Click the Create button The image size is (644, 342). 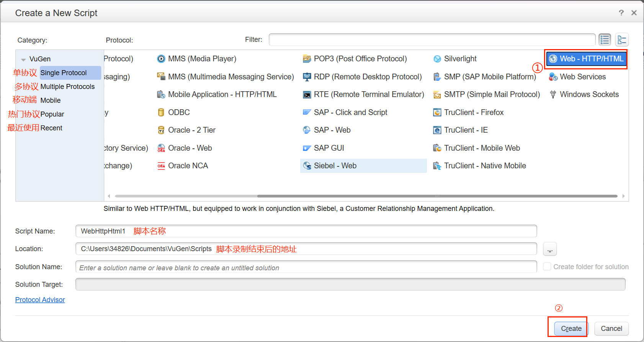click(x=571, y=329)
